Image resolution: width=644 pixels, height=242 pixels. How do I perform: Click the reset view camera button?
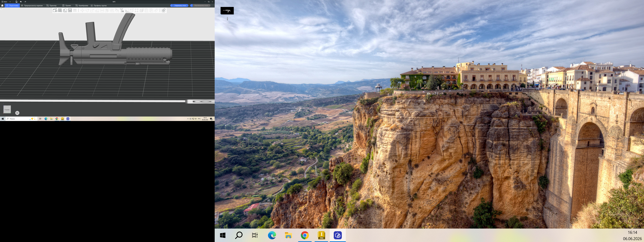17,113
